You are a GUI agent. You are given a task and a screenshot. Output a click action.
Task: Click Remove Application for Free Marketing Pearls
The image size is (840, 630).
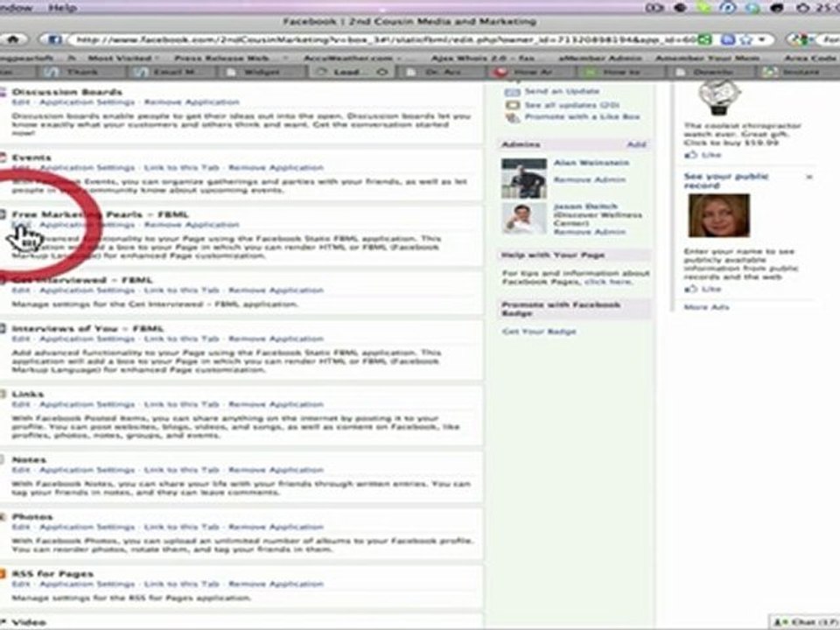pos(192,225)
